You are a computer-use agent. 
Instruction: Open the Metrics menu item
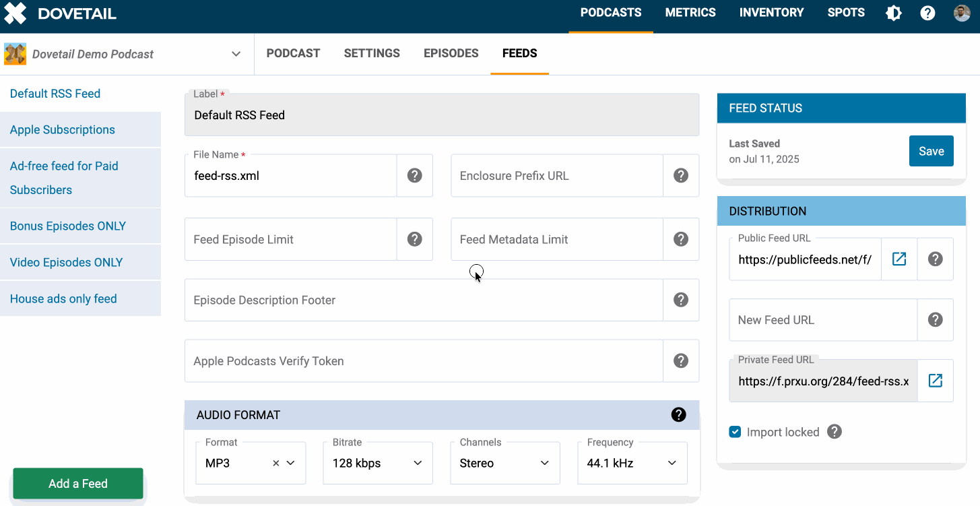(x=690, y=13)
